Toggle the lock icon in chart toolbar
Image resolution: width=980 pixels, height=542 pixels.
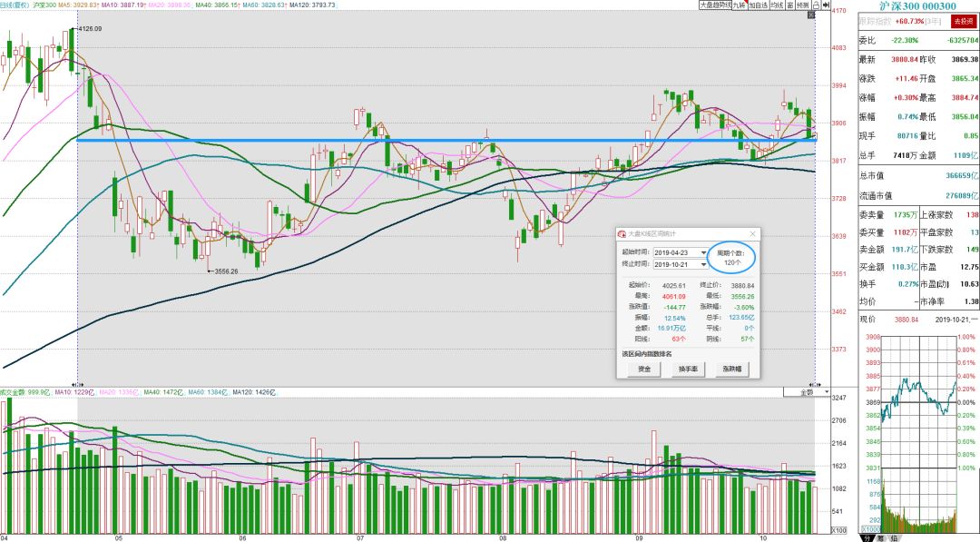pos(816,5)
